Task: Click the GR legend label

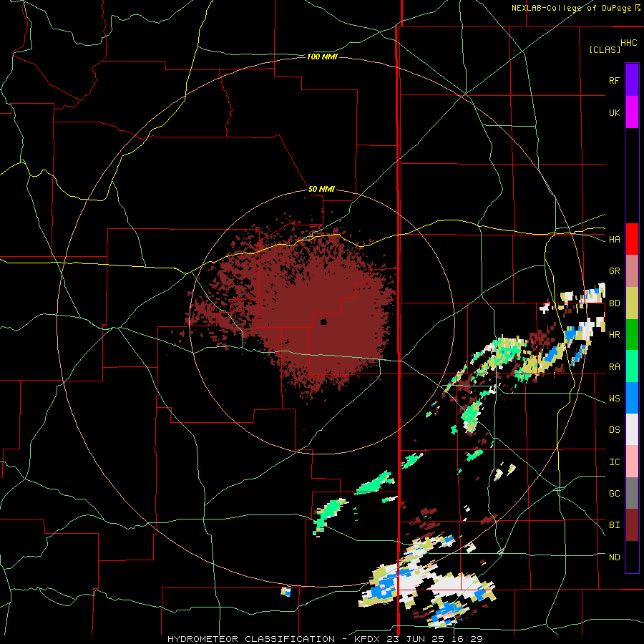Action: click(614, 271)
